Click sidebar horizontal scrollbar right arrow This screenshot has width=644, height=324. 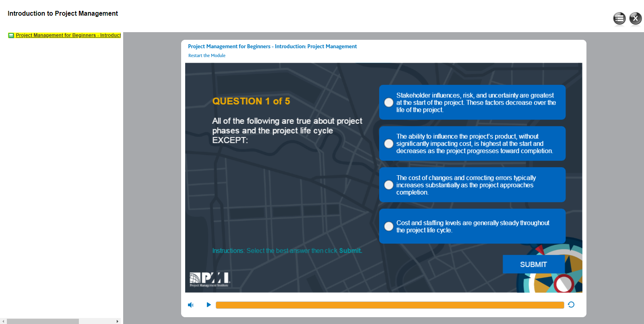[117, 321]
